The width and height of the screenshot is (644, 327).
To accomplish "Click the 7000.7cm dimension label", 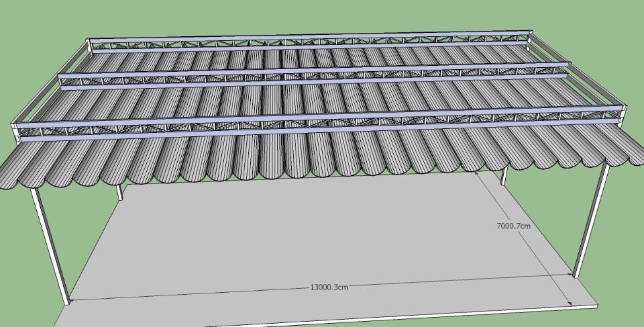I will 513,226.
